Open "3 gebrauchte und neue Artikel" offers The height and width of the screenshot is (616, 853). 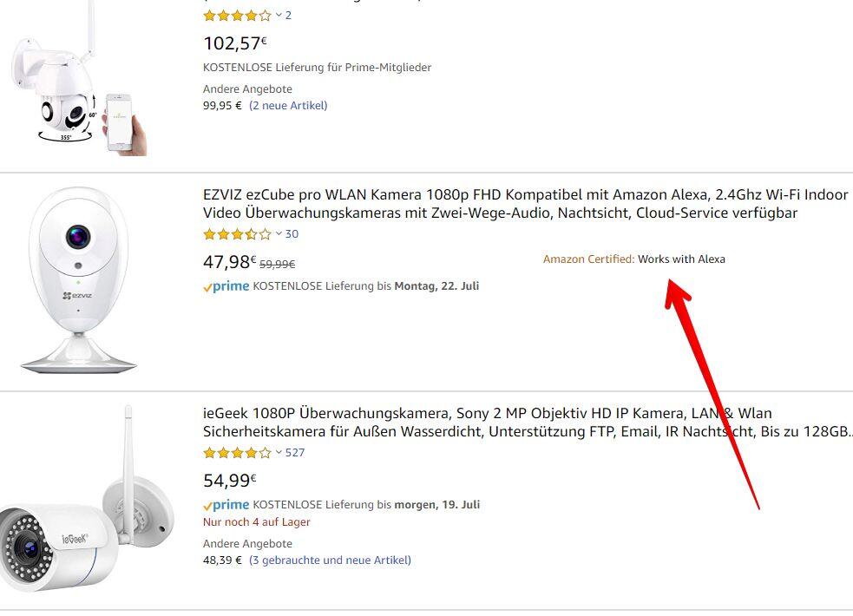pyautogui.click(x=330, y=560)
